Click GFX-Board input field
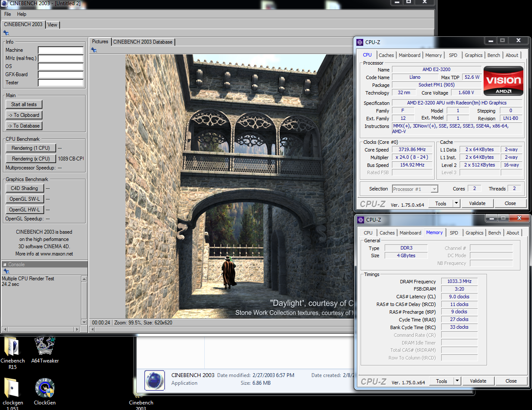 point(61,74)
